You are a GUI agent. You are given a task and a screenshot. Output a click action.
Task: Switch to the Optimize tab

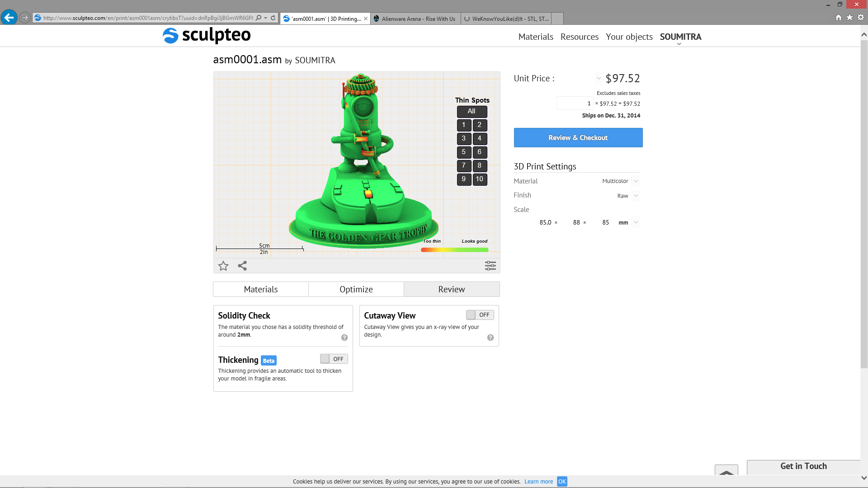click(356, 289)
